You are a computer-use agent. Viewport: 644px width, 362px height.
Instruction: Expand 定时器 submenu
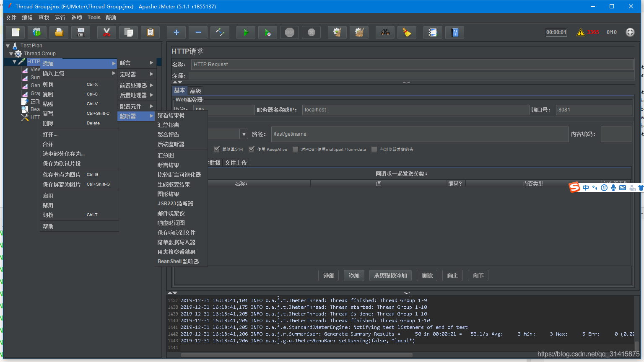click(137, 74)
